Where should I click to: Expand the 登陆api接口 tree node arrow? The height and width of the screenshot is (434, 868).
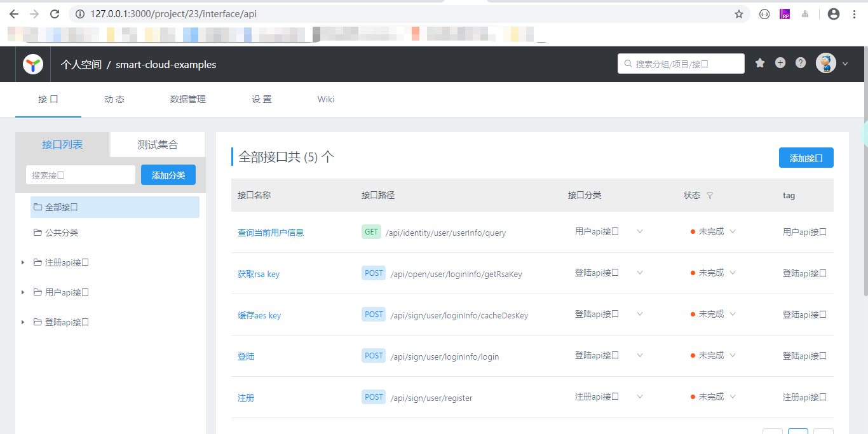tap(23, 322)
